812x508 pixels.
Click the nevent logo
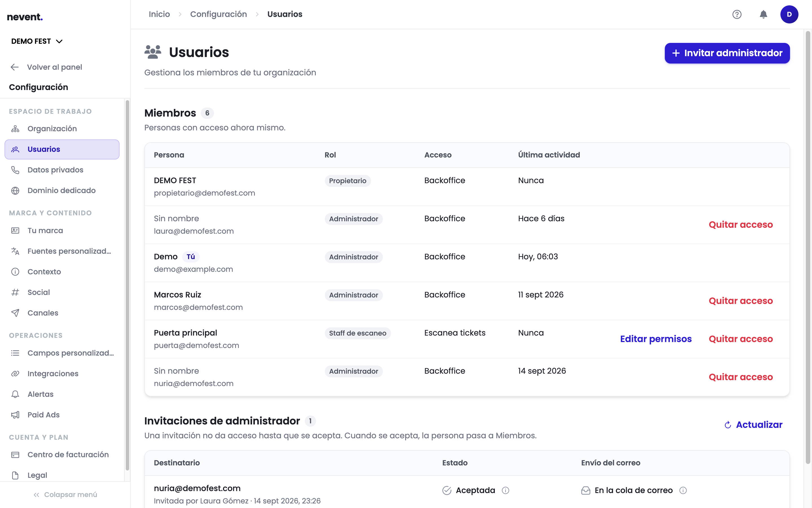25,17
